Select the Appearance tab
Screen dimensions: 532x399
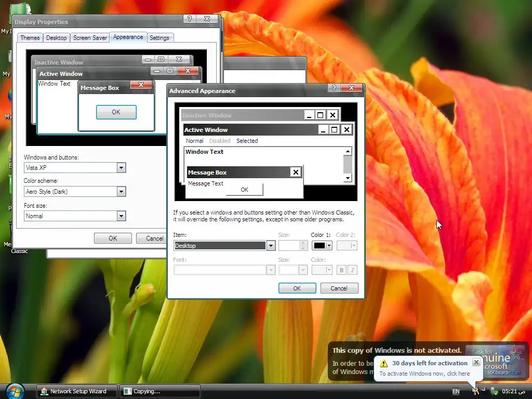pyautogui.click(x=128, y=37)
